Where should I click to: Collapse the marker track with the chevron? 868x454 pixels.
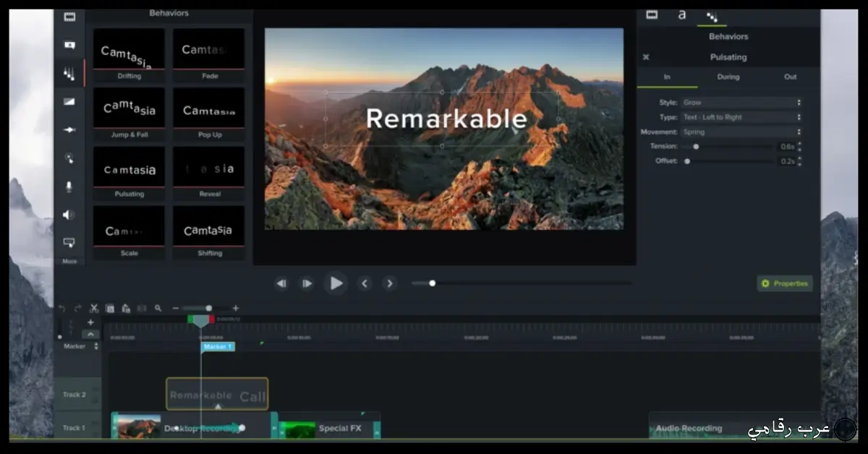90,335
